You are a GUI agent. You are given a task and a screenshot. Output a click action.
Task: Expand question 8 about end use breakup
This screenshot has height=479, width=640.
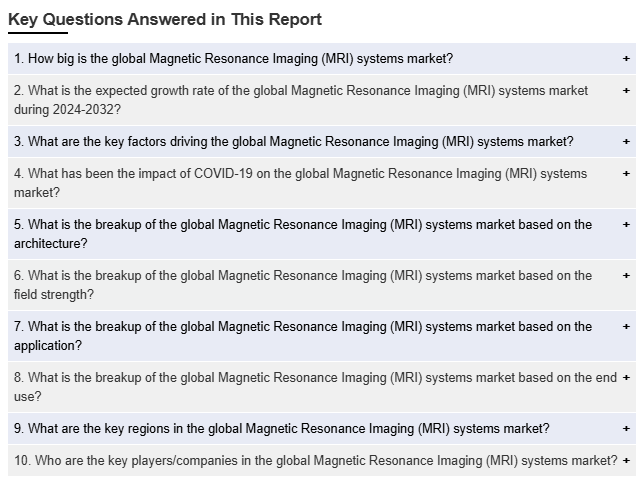click(x=302, y=387)
